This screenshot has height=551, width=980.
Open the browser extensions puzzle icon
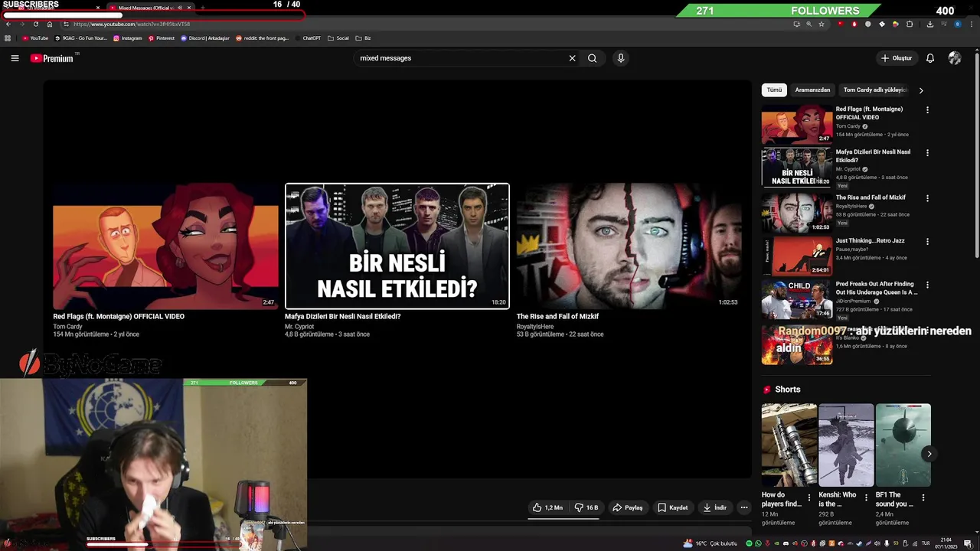pyautogui.click(x=910, y=24)
